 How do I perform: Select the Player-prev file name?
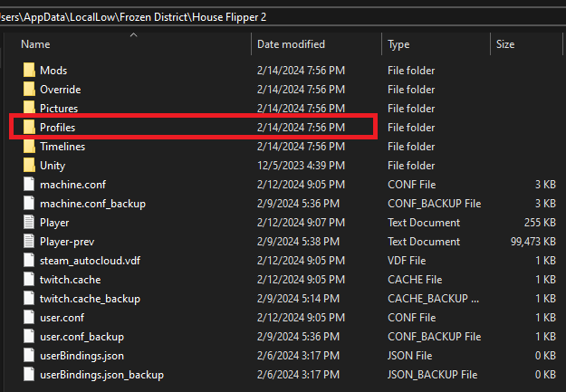coord(67,242)
